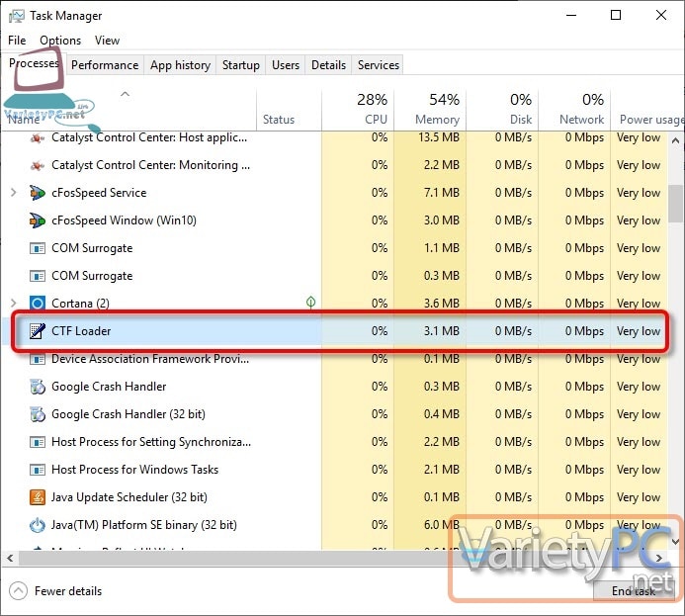Viewport: 685px width, 616px height.
Task: Sort by the Status column header
Action: click(289, 109)
